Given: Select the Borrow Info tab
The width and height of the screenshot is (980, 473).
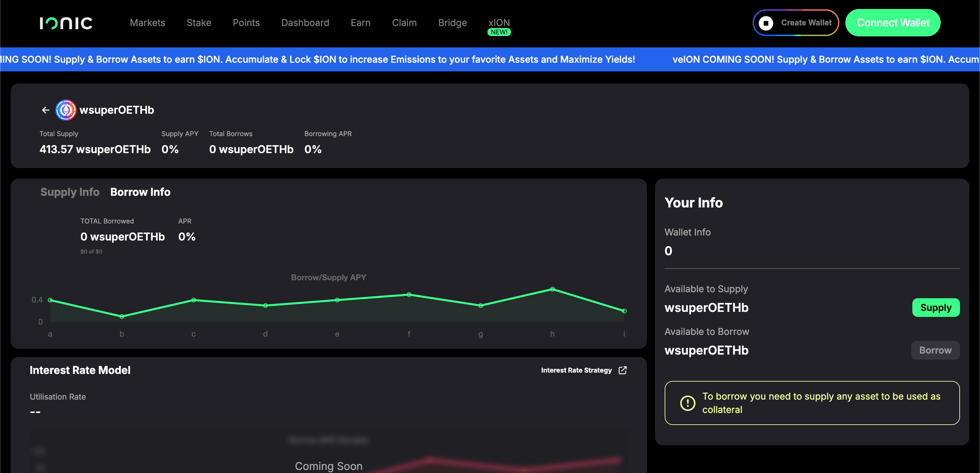Looking at the screenshot, I should [140, 192].
